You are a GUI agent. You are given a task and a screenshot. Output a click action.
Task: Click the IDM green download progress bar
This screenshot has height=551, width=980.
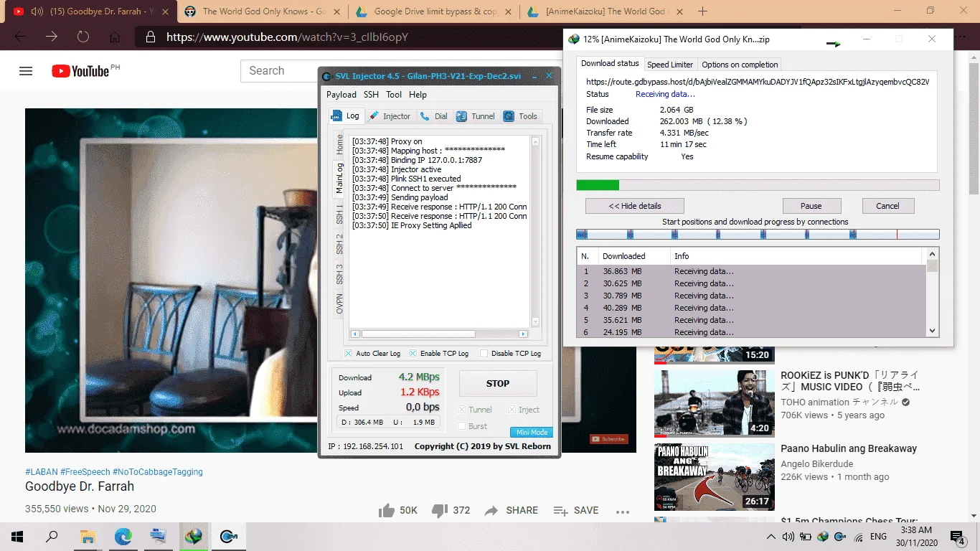click(x=758, y=185)
